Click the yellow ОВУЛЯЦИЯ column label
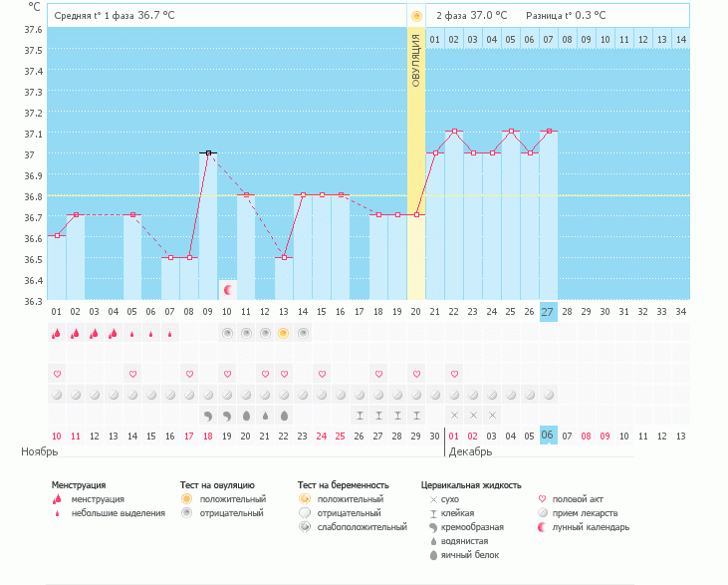 tap(416, 60)
